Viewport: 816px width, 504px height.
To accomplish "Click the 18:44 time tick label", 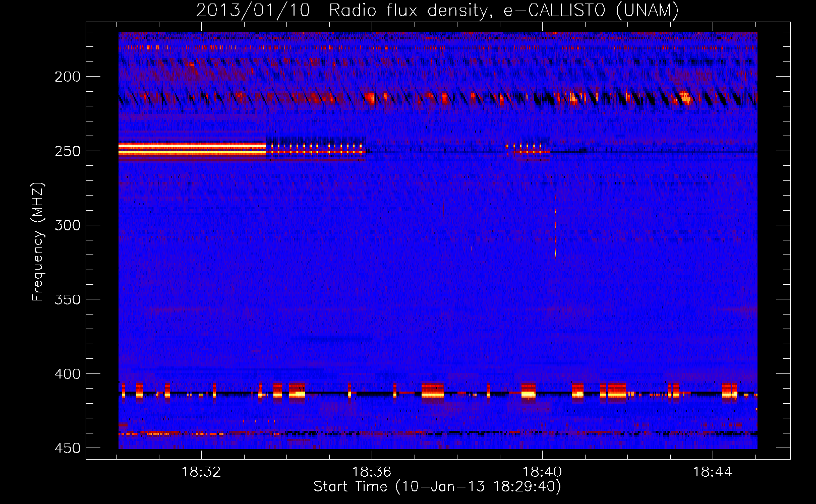I will 713,472.
